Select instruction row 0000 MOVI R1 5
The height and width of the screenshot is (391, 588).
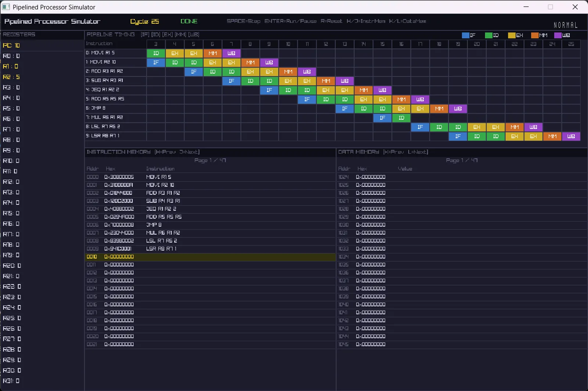coord(210,177)
